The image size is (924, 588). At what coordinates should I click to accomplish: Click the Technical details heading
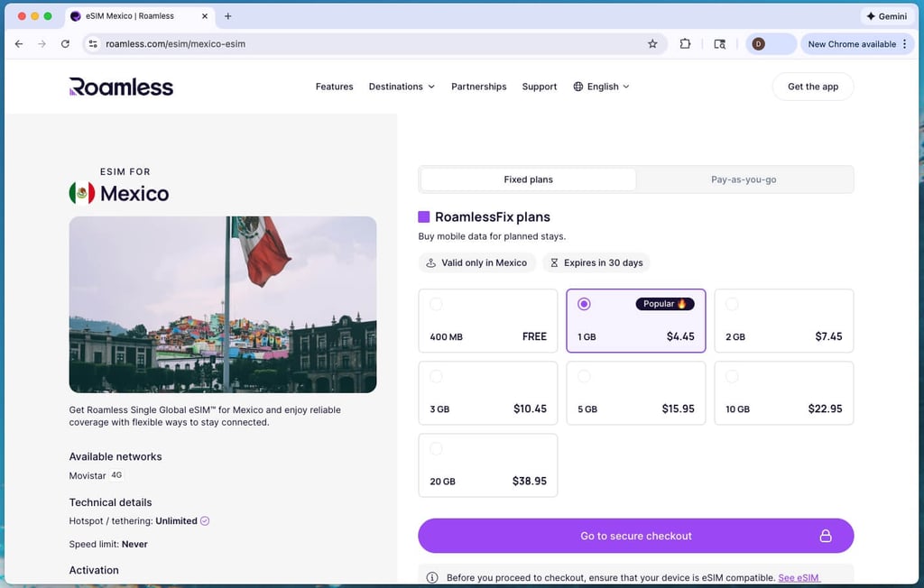click(x=110, y=502)
